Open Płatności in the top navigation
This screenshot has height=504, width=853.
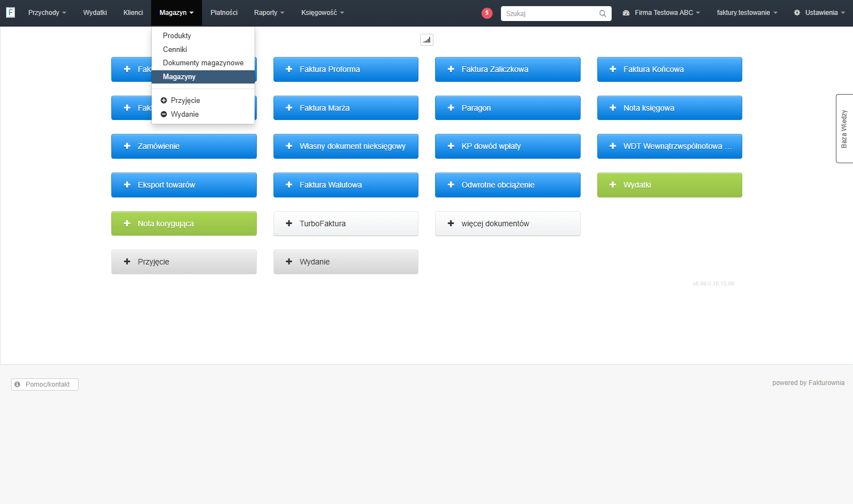click(x=224, y=13)
